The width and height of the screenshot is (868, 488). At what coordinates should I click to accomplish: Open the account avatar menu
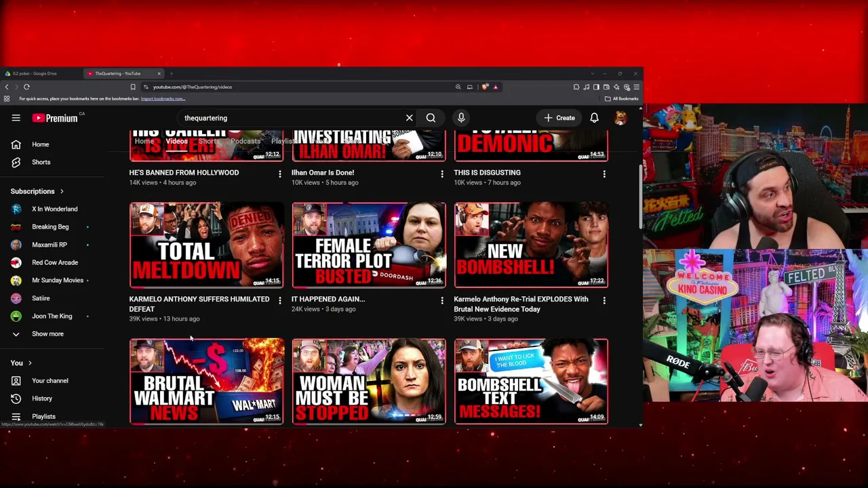pos(620,118)
